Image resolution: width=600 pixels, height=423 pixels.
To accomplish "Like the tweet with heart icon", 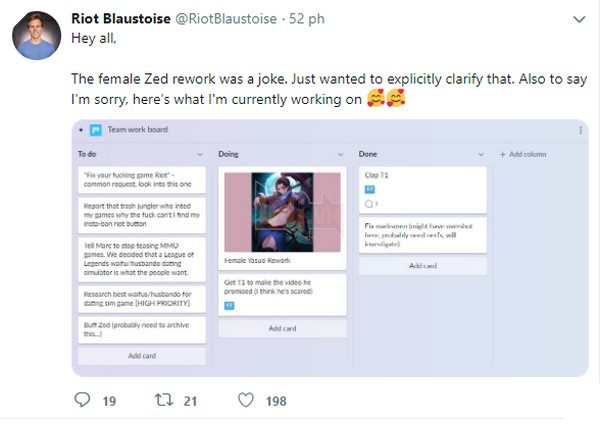I will tap(245, 401).
